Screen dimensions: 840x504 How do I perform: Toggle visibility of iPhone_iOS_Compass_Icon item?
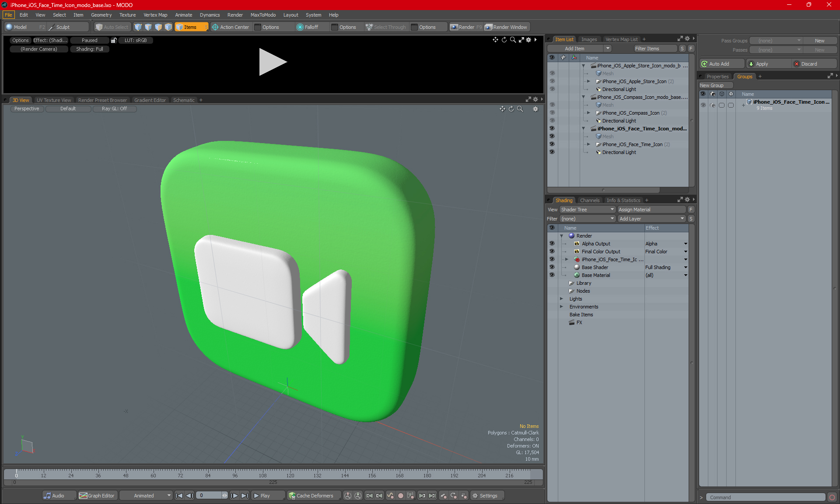click(x=552, y=113)
